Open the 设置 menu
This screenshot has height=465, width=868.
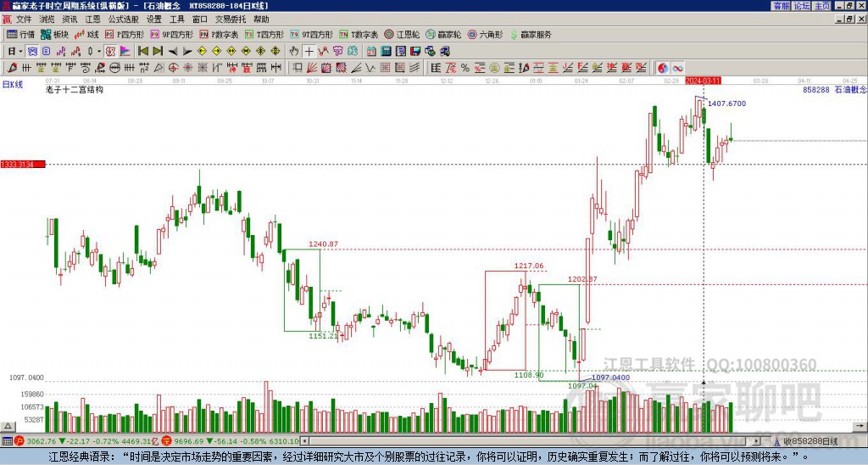coord(154,20)
